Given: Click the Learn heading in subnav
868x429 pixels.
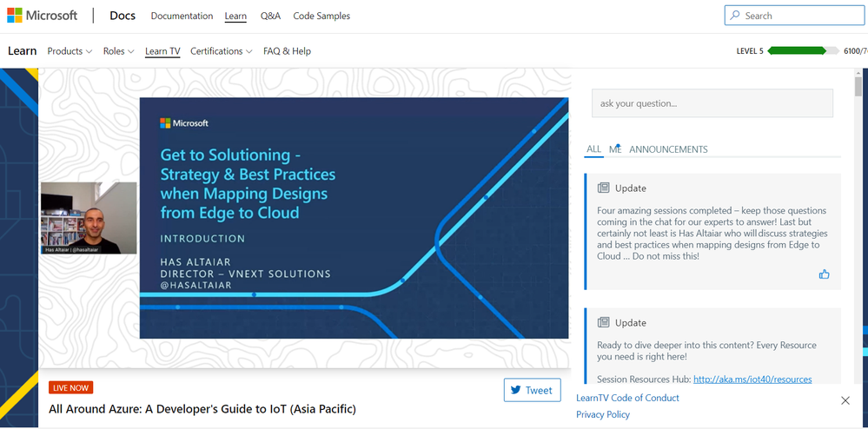Looking at the screenshot, I should (x=22, y=51).
